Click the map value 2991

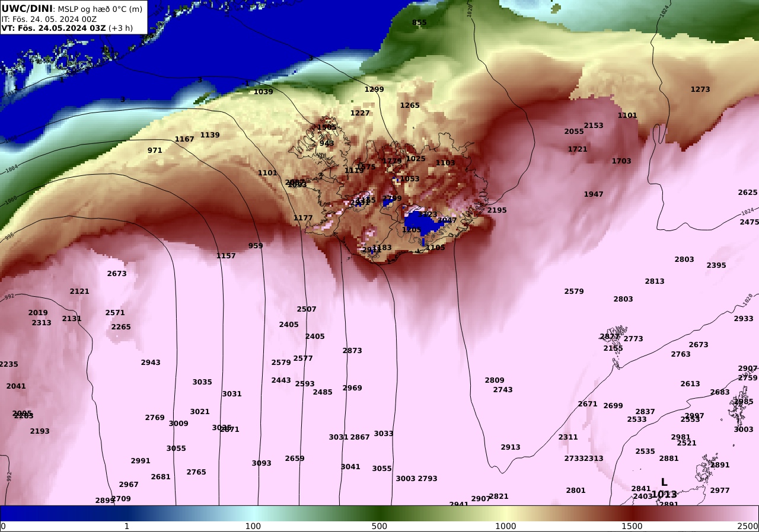click(x=141, y=461)
